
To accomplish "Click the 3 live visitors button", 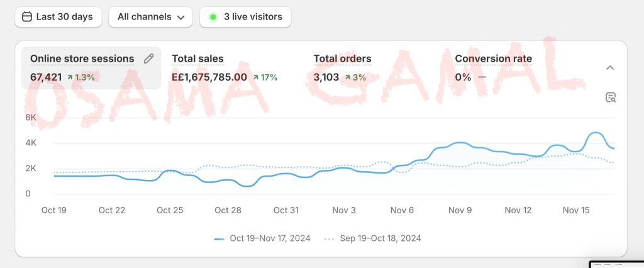I will pyautogui.click(x=245, y=17).
